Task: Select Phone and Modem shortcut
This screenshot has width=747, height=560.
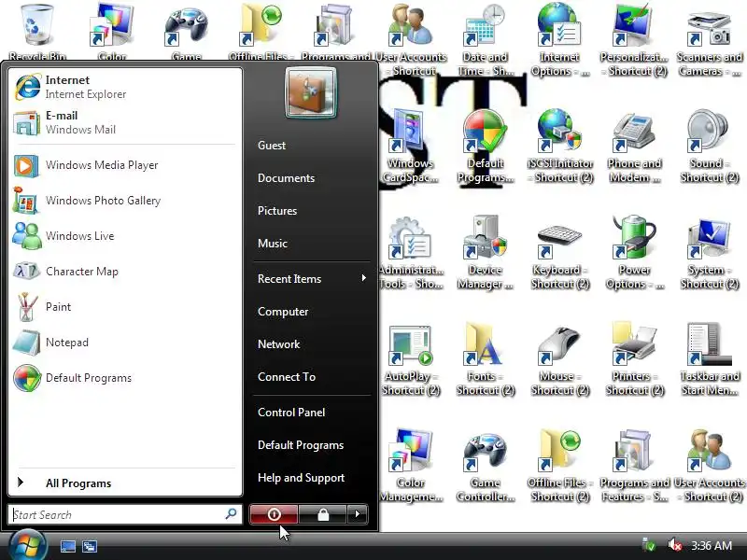Action: [634, 147]
